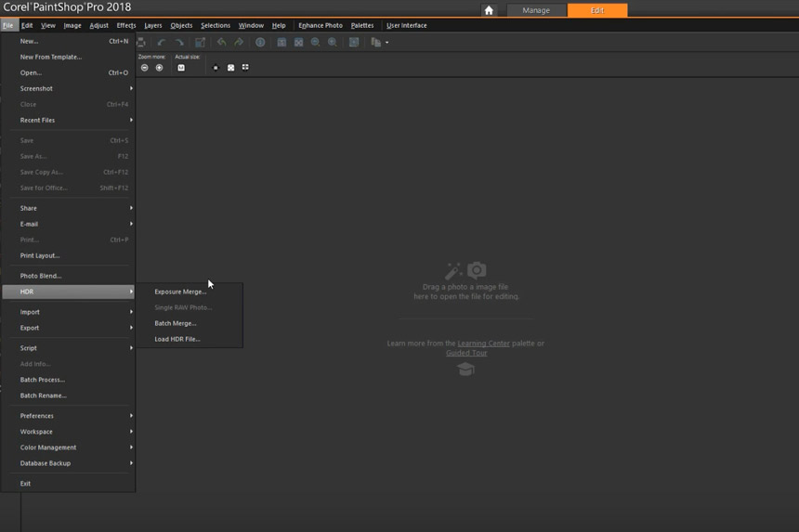The image size is (799, 532).
Task: Click the full-screen corners icon in options
Action: (x=245, y=67)
